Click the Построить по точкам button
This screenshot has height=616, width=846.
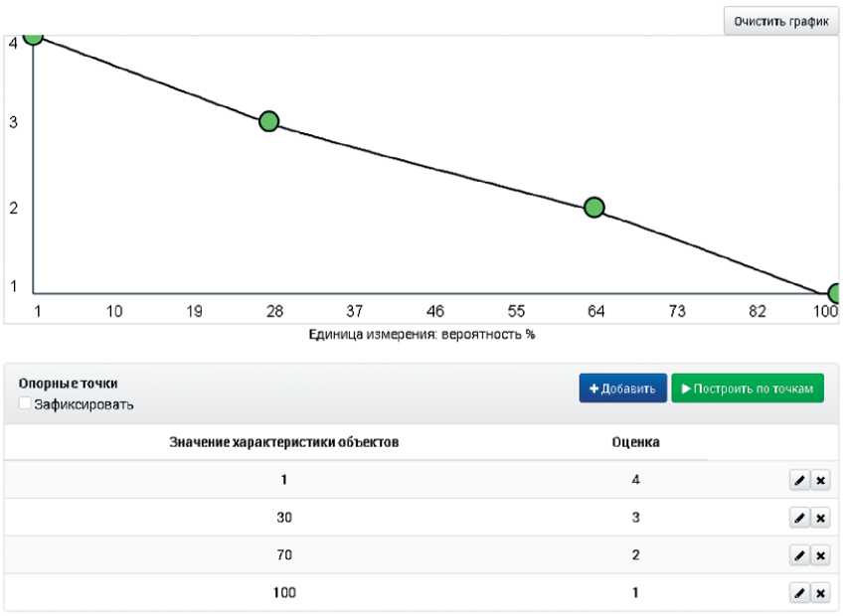(748, 388)
